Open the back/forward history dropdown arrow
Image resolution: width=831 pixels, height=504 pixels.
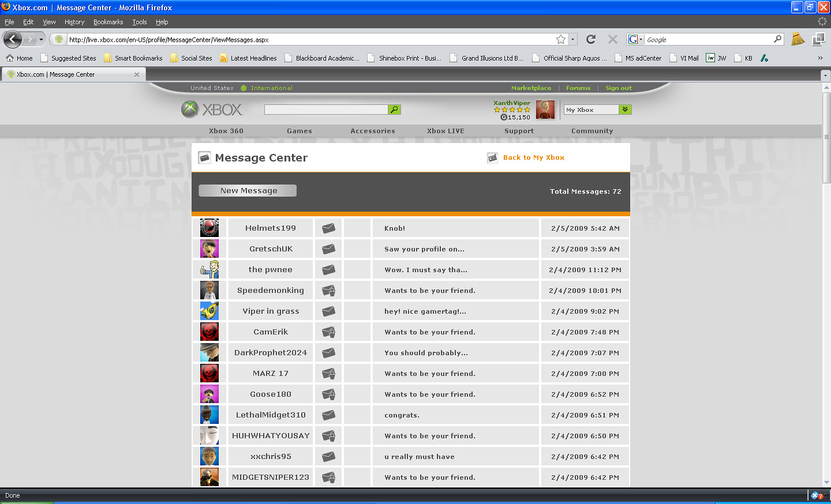[x=41, y=39]
